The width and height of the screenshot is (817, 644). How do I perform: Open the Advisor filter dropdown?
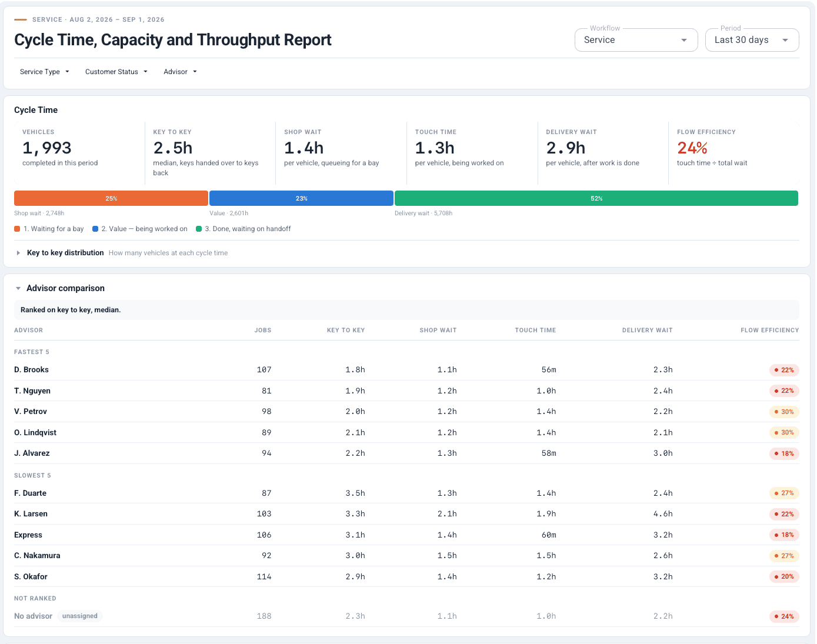[x=180, y=72]
